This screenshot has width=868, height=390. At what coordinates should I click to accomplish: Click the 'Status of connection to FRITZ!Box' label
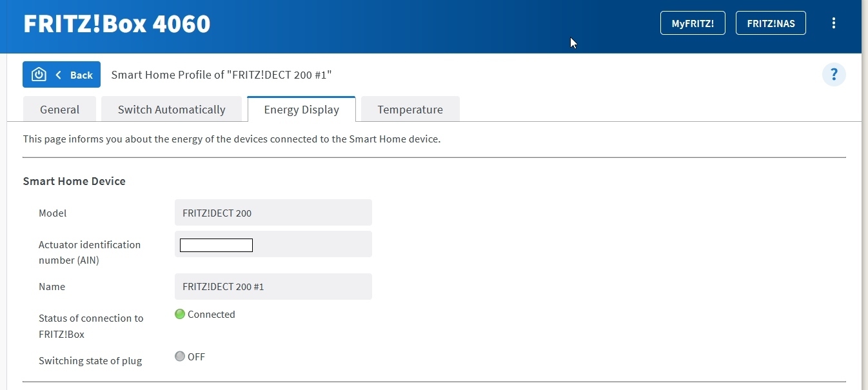coord(91,326)
